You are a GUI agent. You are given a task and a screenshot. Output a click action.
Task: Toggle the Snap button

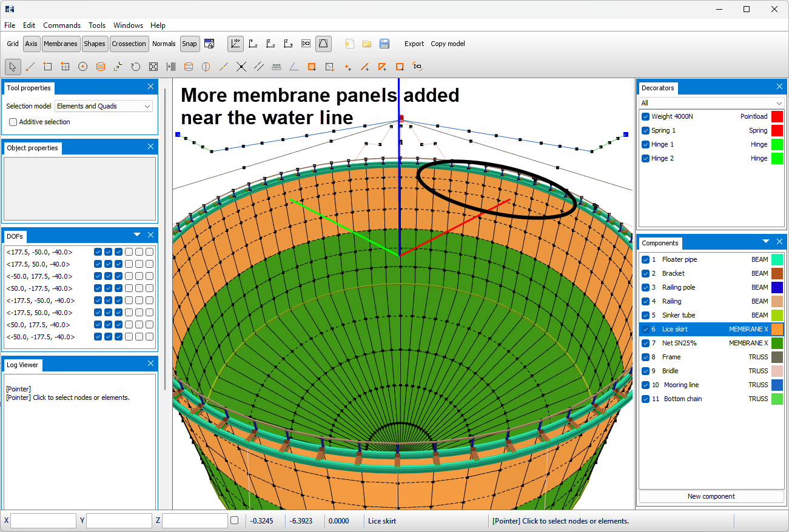190,44
